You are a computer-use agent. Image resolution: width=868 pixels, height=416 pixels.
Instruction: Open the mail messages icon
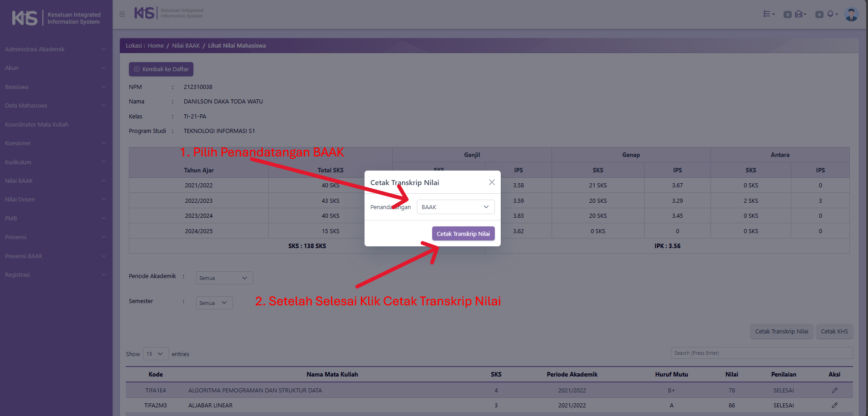pyautogui.click(x=799, y=14)
